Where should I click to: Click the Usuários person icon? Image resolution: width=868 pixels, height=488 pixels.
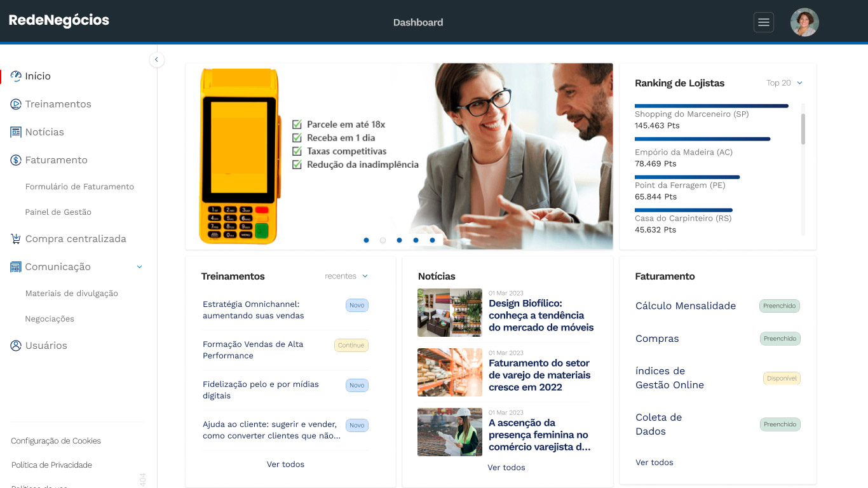[x=16, y=346]
